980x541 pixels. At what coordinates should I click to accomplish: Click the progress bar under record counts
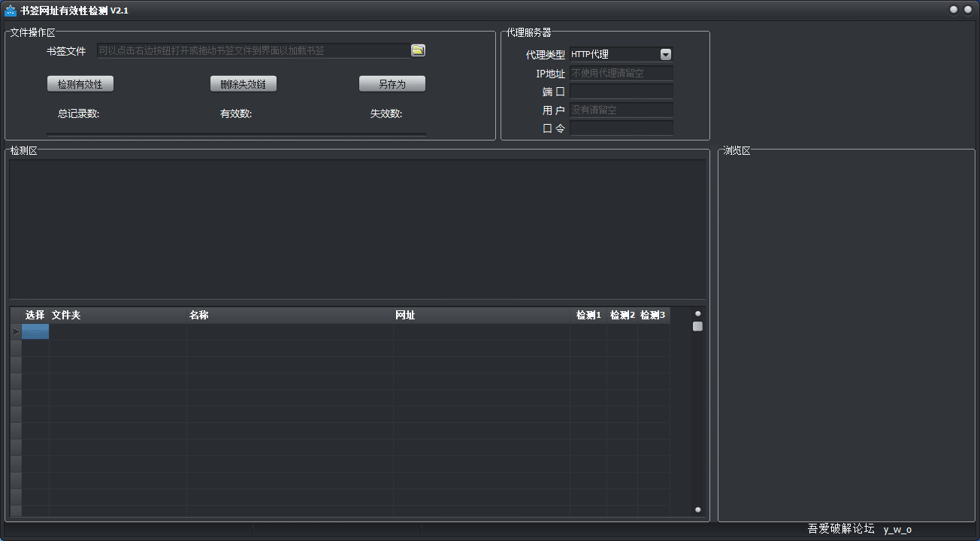pyautogui.click(x=236, y=134)
